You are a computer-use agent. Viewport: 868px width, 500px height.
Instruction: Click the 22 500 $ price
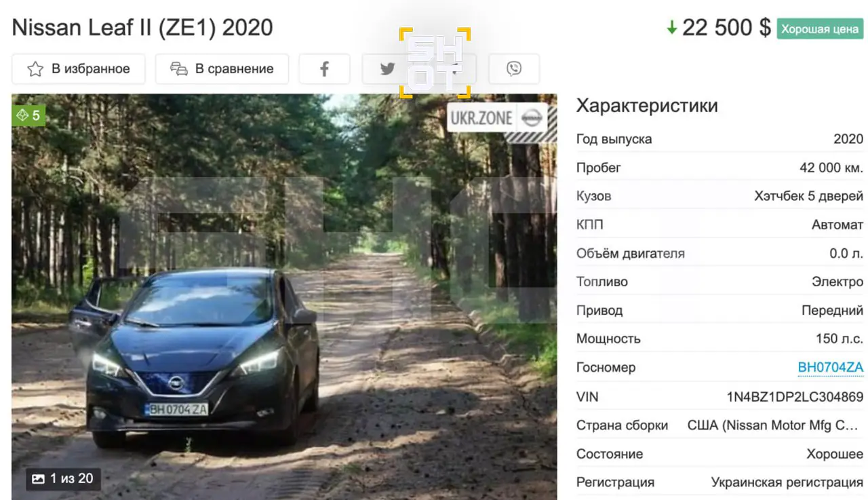coord(726,28)
